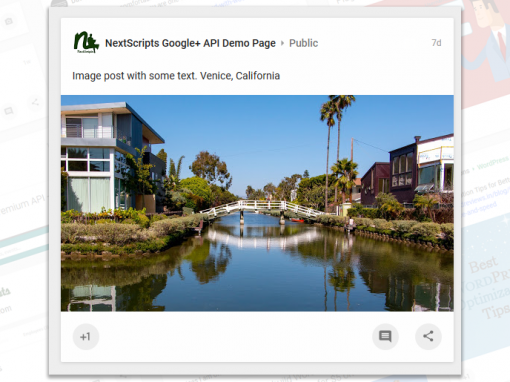The height and width of the screenshot is (382, 510).
Task: Click the NextScripts logo avatar
Action: tap(86, 42)
